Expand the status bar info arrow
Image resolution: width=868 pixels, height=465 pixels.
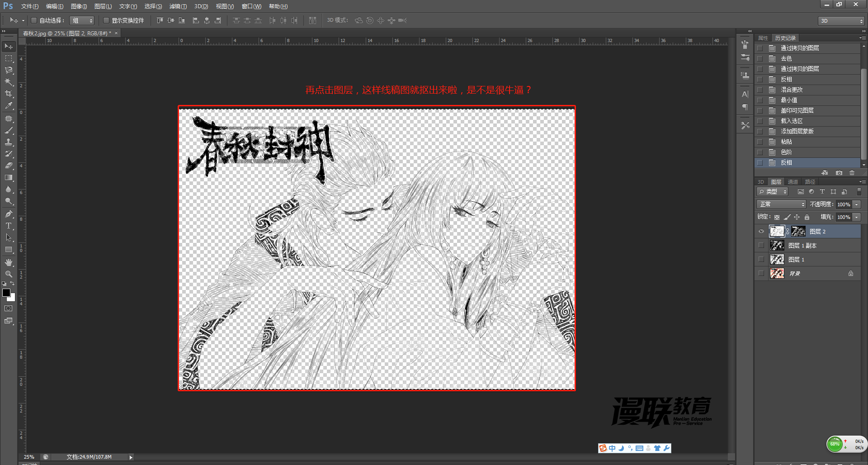(131, 457)
